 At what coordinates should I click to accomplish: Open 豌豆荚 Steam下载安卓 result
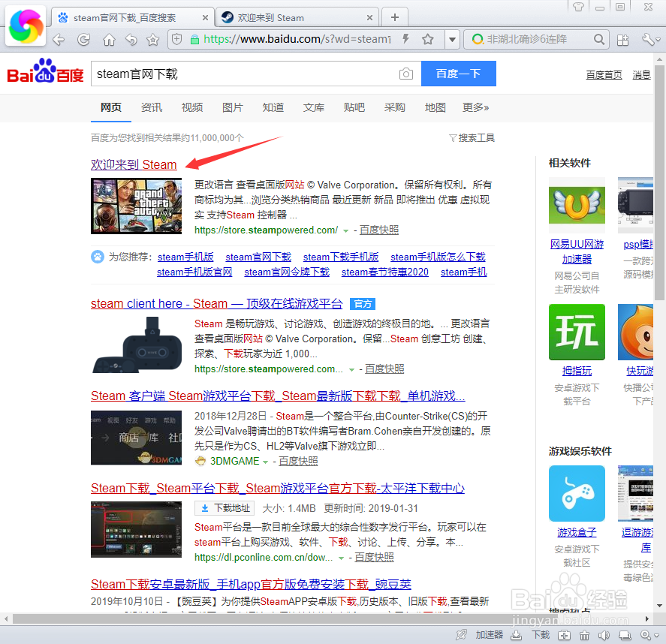pyautogui.click(x=251, y=585)
